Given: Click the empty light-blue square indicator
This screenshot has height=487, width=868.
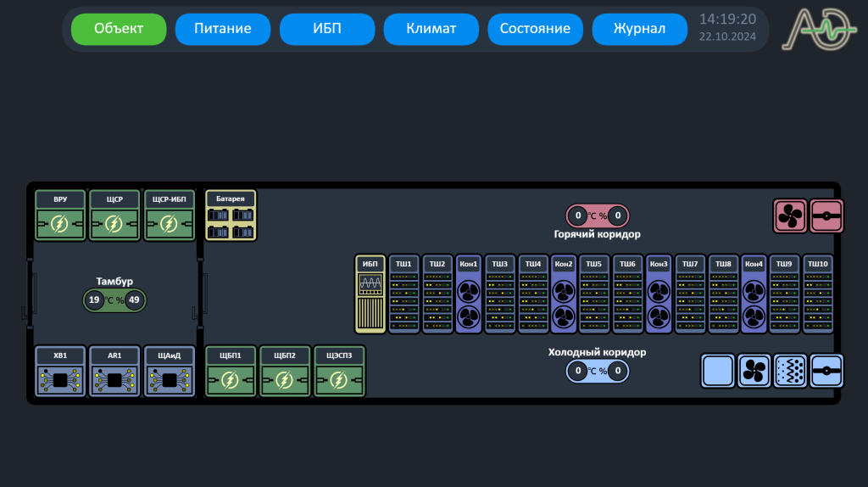Looking at the screenshot, I should click(717, 372).
